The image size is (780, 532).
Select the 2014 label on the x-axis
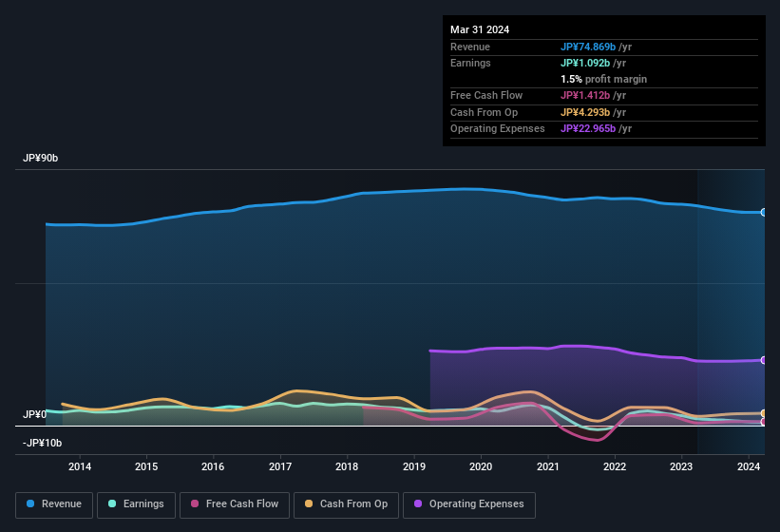[x=80, y=466]
